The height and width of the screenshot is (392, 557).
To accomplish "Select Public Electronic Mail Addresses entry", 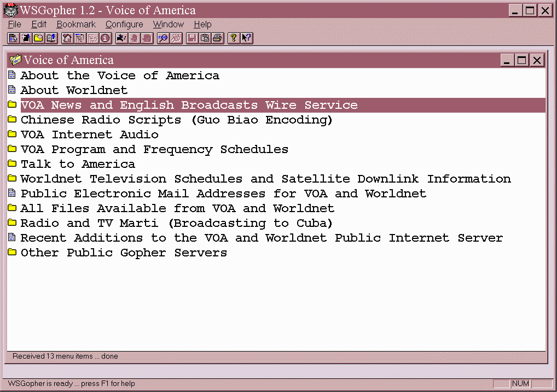I will point(223,194).
